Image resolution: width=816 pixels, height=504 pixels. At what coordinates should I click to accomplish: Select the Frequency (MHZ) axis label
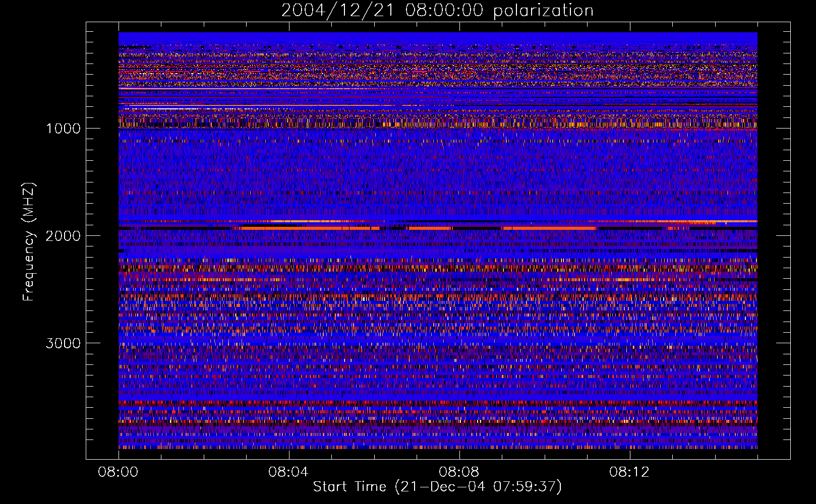click(x=29, y=242)
